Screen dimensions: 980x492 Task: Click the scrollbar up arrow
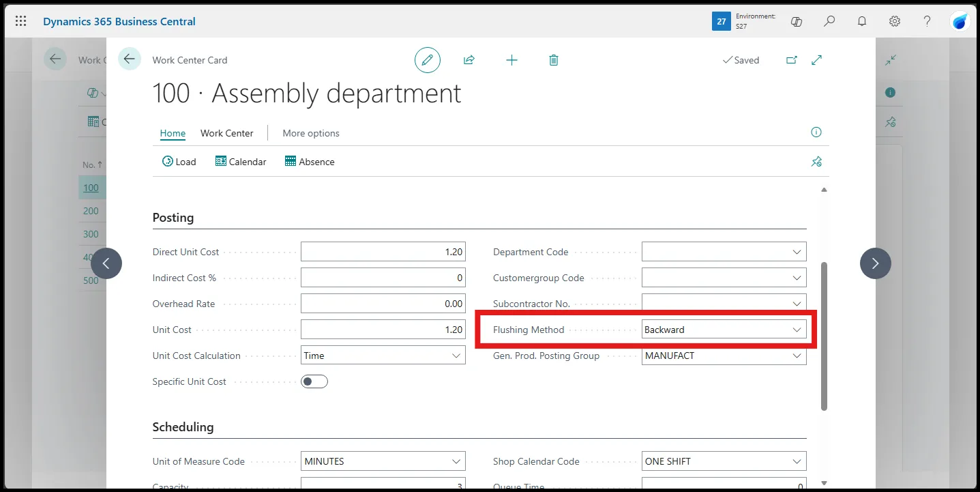[x=824, y=190]
